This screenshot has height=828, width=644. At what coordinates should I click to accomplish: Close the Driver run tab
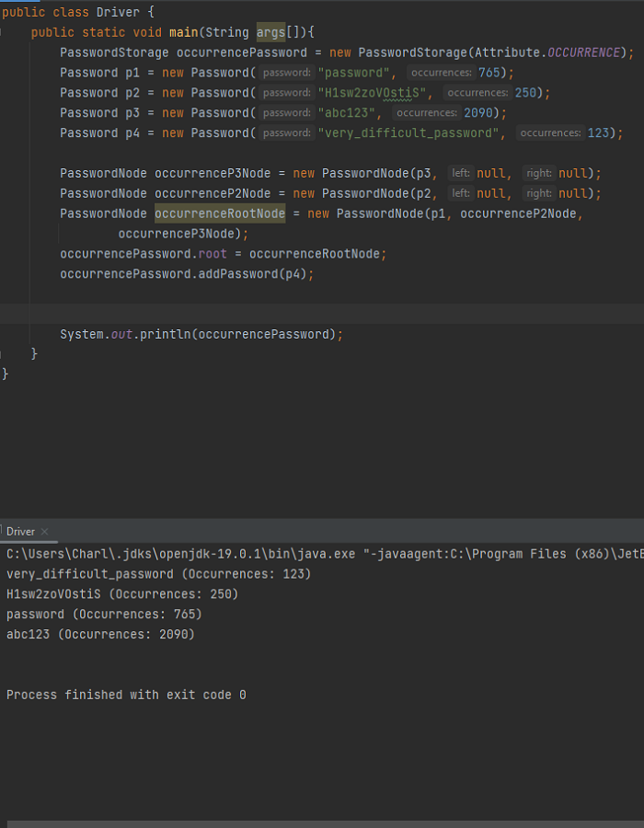[44, 532]
